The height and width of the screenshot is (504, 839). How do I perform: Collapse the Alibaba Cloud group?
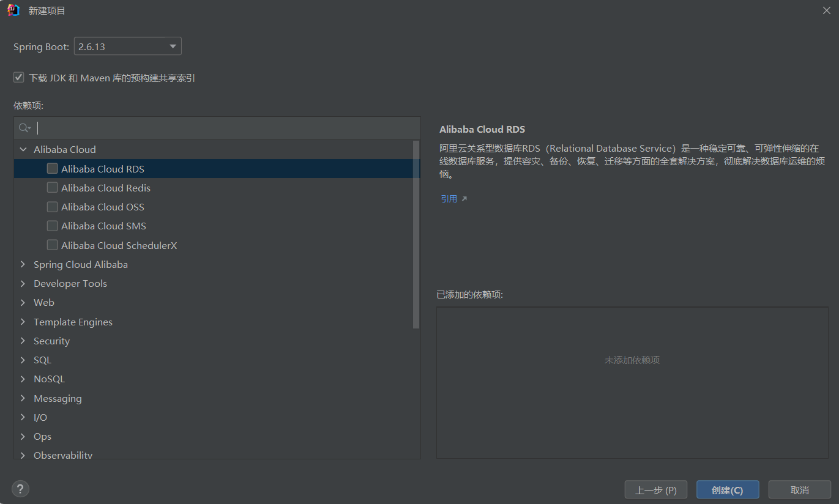23,149
